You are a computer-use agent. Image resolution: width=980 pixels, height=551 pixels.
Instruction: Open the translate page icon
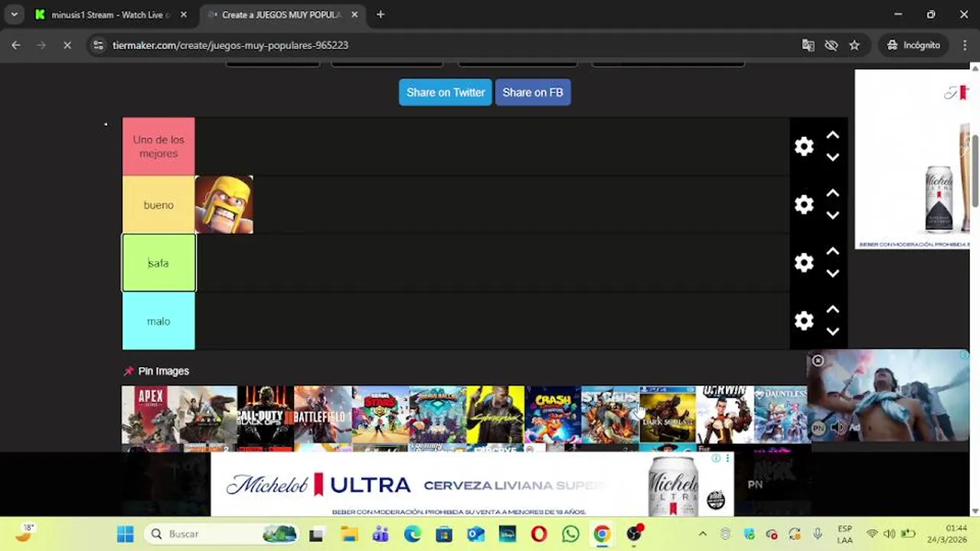808,45
